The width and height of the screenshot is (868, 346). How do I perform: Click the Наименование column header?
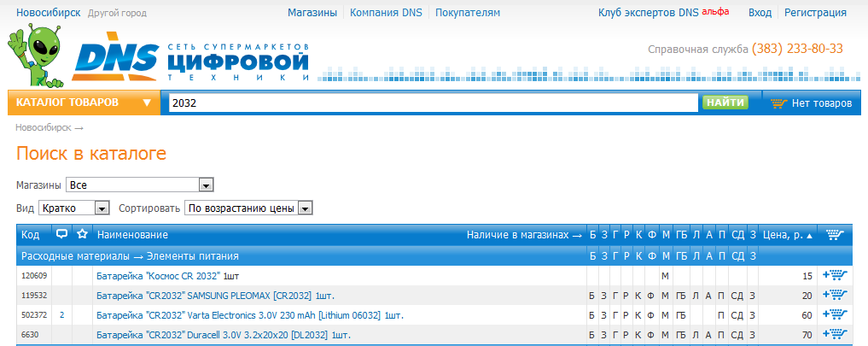[x=132, y=235]
